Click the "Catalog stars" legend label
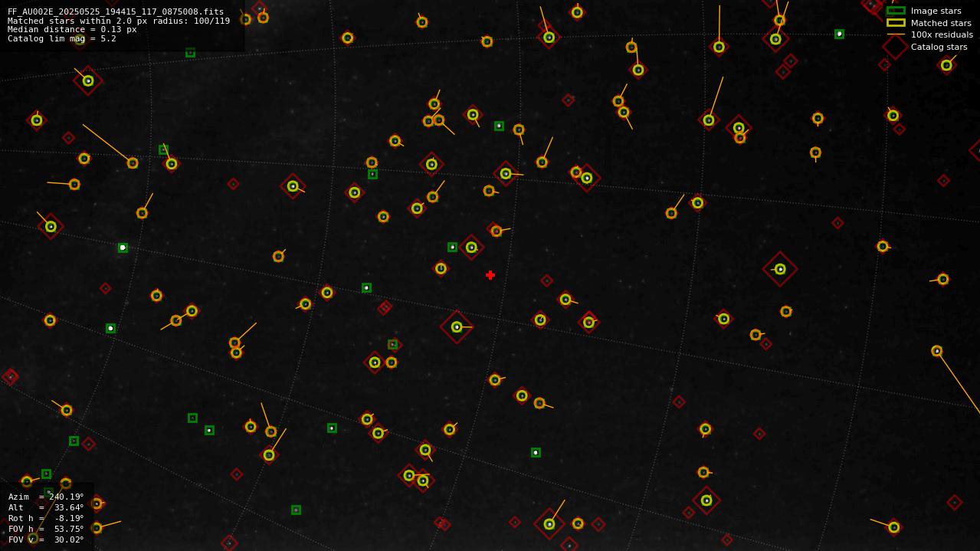Viewport: 980px width, 551px height. click(x=939, y=47)
